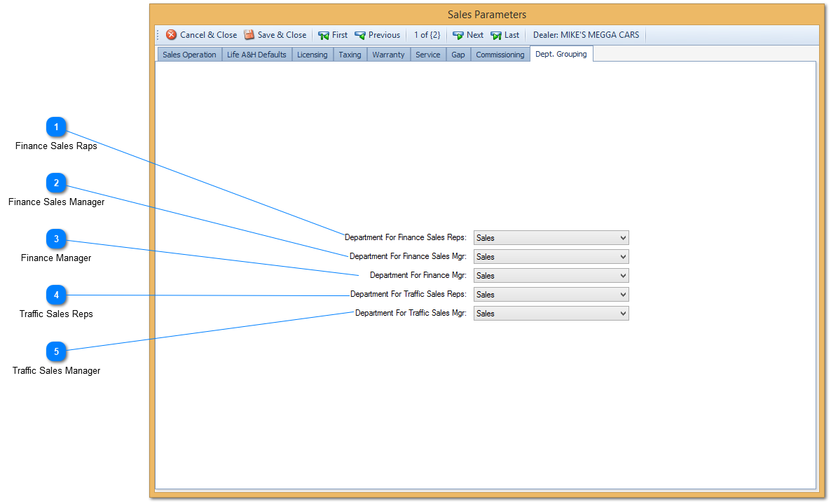Image resolution: width=831 pixels, height=504 pixels.
Task: Open Department For Traffic Sales Reps dropdown
Action: click(x=551, y=295)
